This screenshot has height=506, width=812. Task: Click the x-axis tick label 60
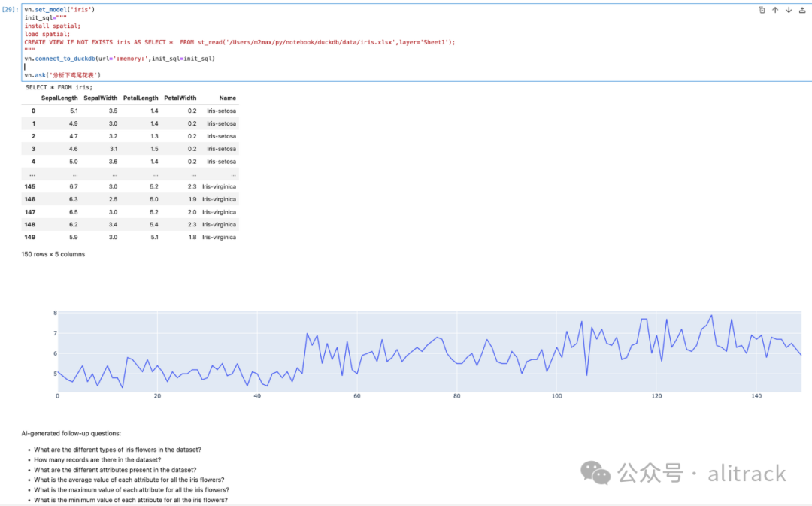click(x=357, y=396)
